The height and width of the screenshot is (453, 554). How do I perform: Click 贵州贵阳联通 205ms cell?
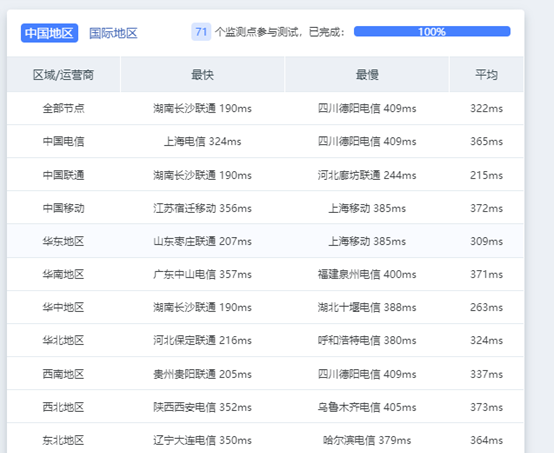[x=202, y=374]
